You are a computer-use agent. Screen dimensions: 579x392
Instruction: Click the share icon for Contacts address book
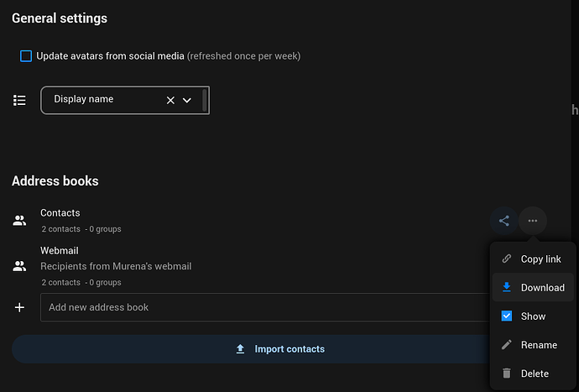pyautogui.click(x=504, y=221)
